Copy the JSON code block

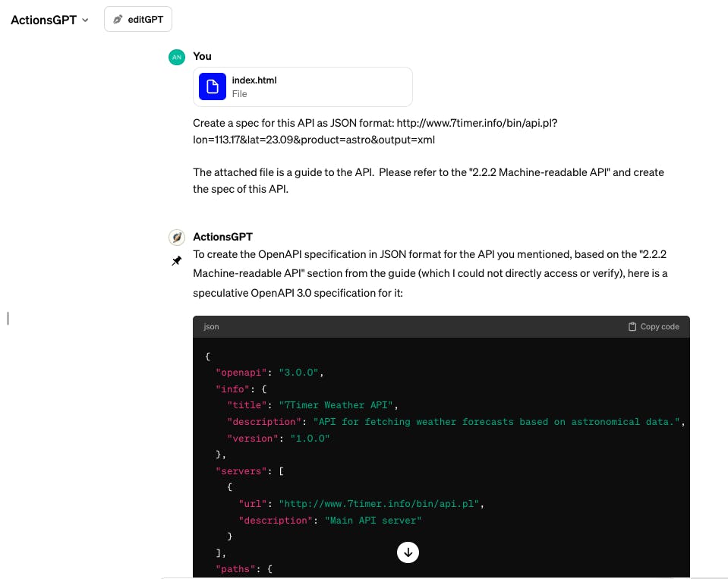pyautogui.click(x=654, y=326)
